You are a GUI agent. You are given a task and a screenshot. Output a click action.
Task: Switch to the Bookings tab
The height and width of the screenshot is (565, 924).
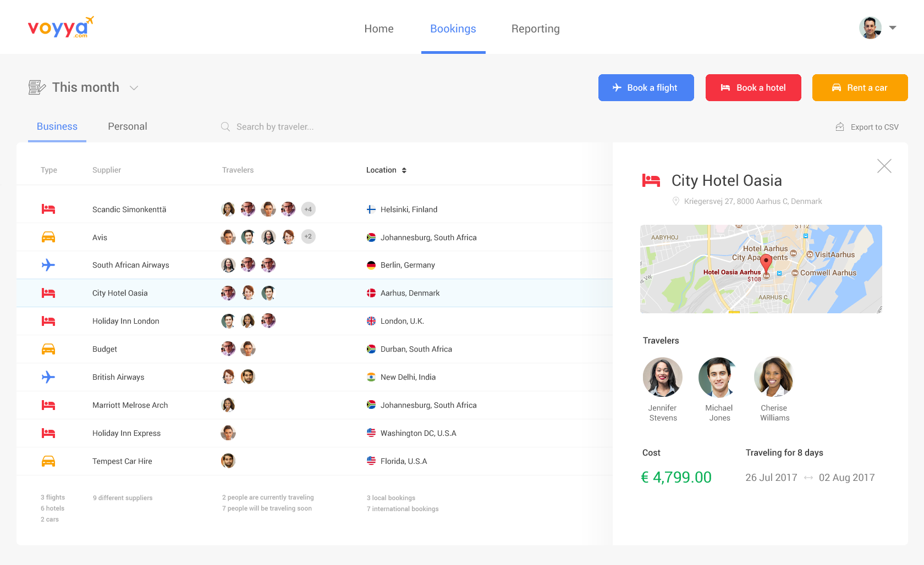453,29
